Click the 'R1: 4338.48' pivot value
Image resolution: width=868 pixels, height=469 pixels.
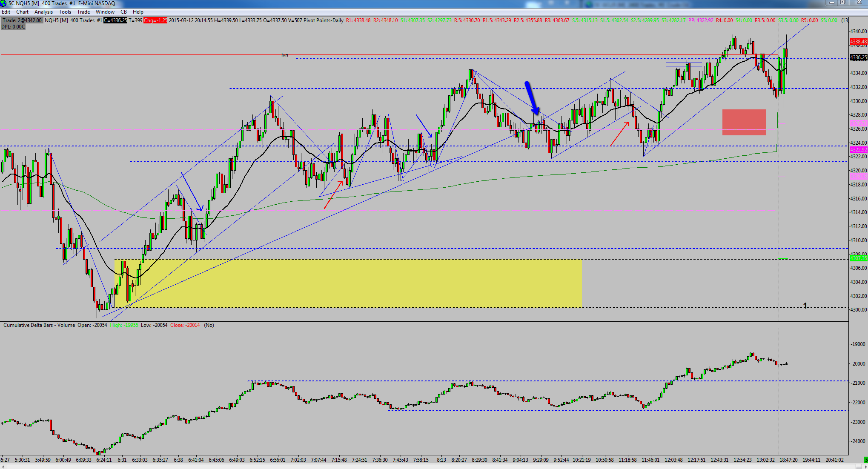pos(358,20)
